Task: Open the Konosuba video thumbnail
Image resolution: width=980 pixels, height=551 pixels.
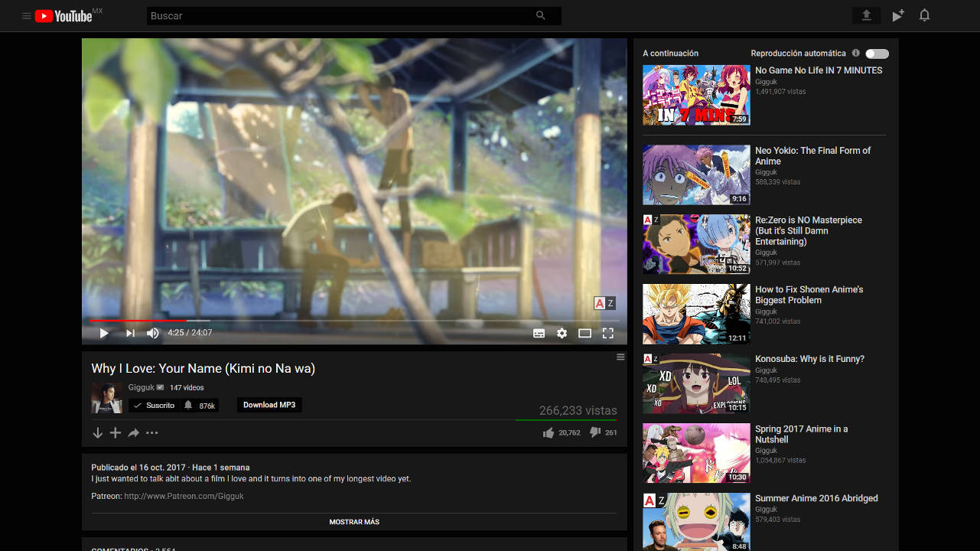Action: pos(696,383)
